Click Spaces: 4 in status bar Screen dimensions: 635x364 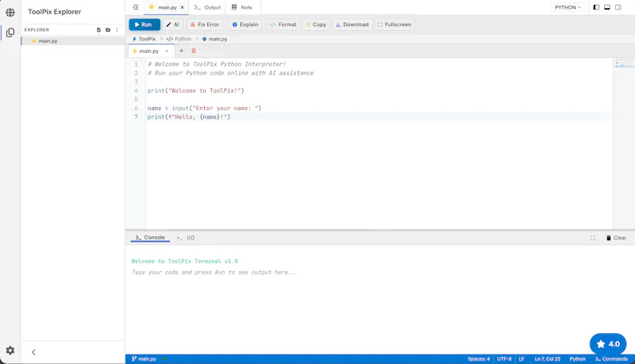pyautogui.click(x=479, y=359)
